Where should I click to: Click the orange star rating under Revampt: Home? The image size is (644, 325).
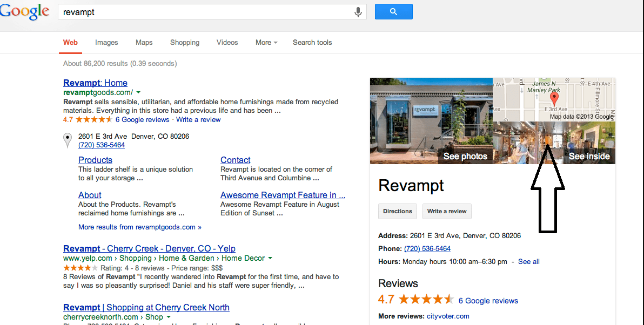point(93,119)
